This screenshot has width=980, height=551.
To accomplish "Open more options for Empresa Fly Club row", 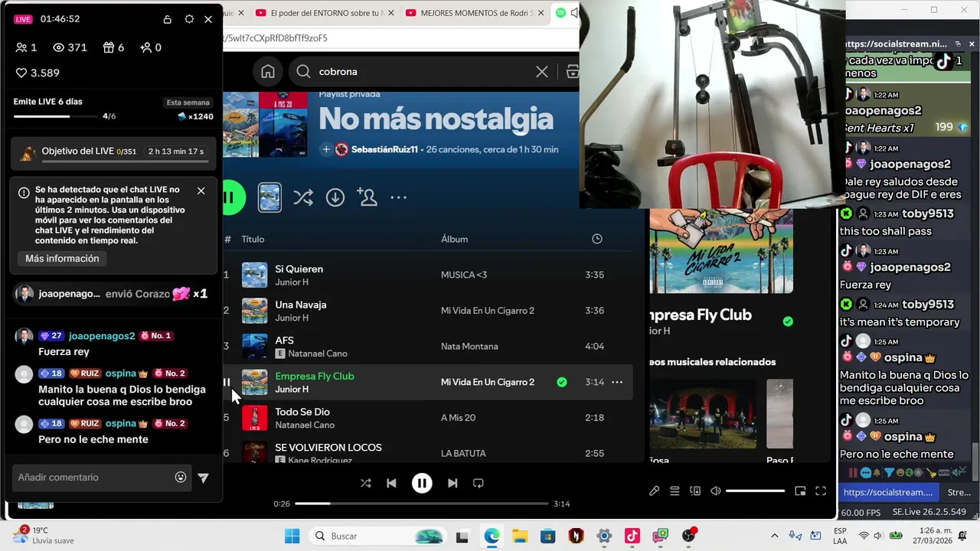I will (x=617, y=382).
